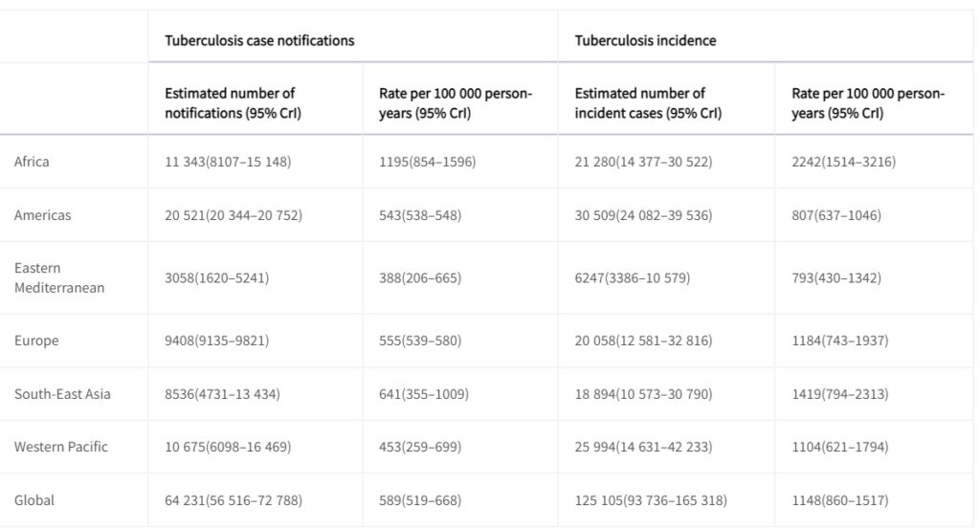Click the Tuberculosis case notifications column header

point(259,40)
